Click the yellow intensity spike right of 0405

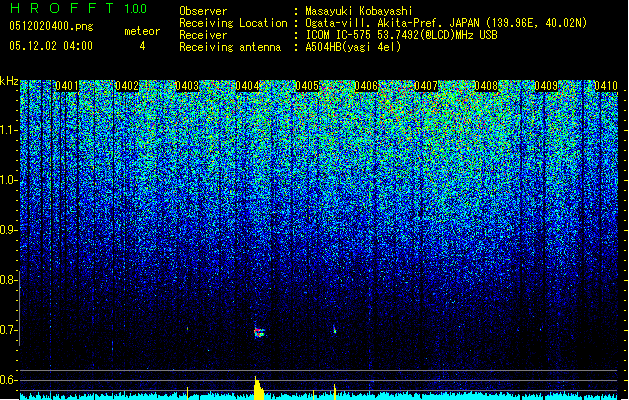(x=335, y=392)
